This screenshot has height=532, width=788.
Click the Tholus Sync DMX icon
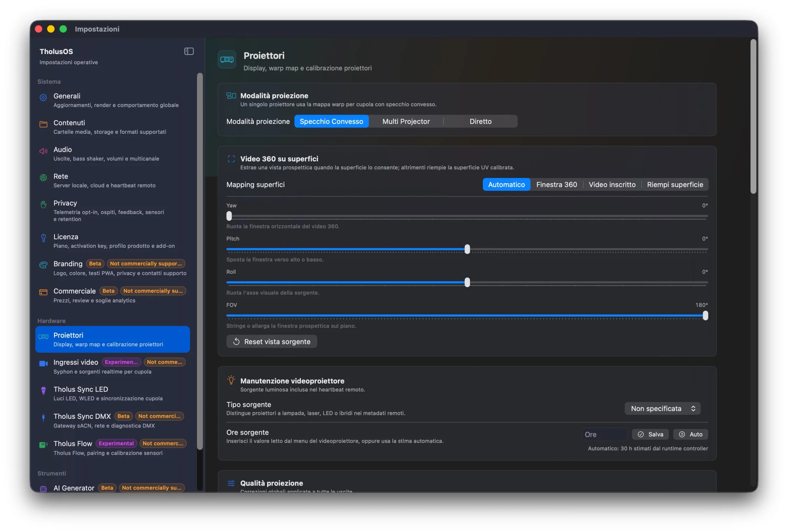coord(43,417)
